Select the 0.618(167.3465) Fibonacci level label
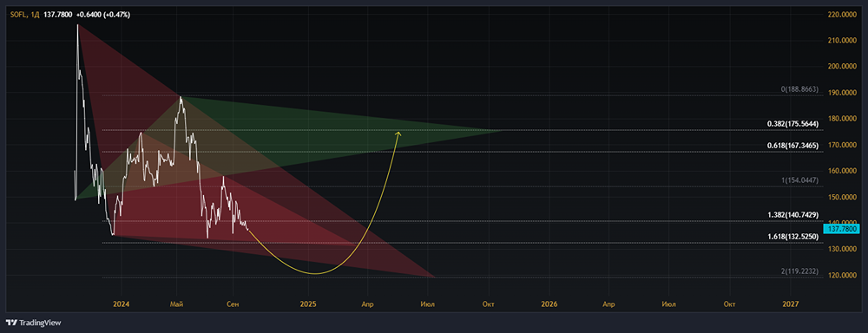Image resolution: width=868 pixels, height=333 pixels. tap(793, 145)
